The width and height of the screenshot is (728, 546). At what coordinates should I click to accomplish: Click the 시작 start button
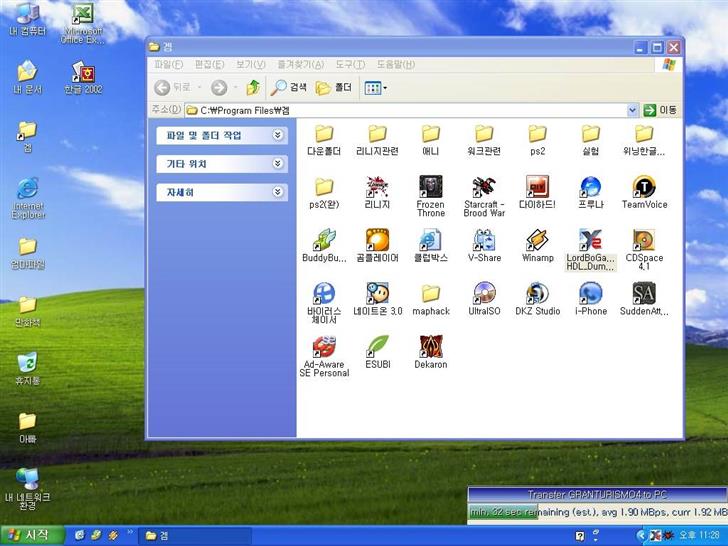[x=32, y=535]
